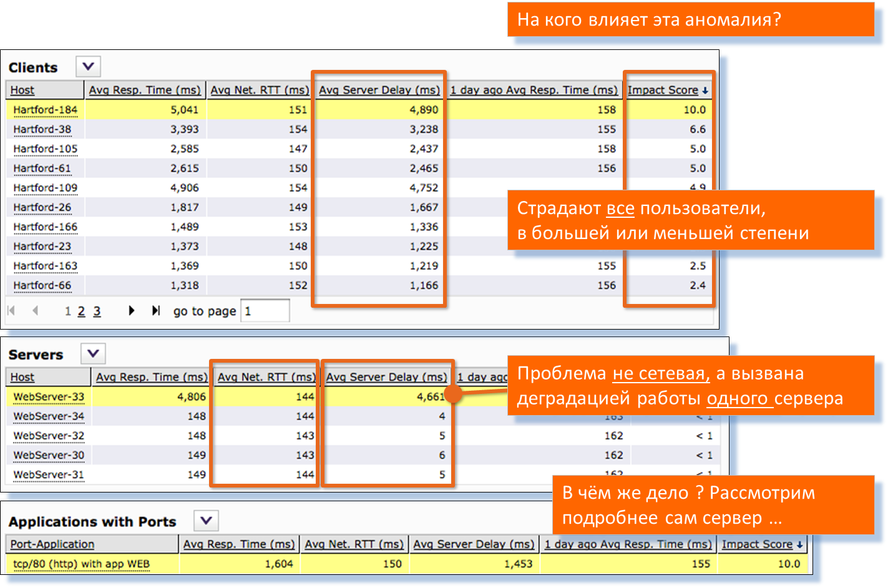Open Applications with Ports dropdown

click(206, 520)
